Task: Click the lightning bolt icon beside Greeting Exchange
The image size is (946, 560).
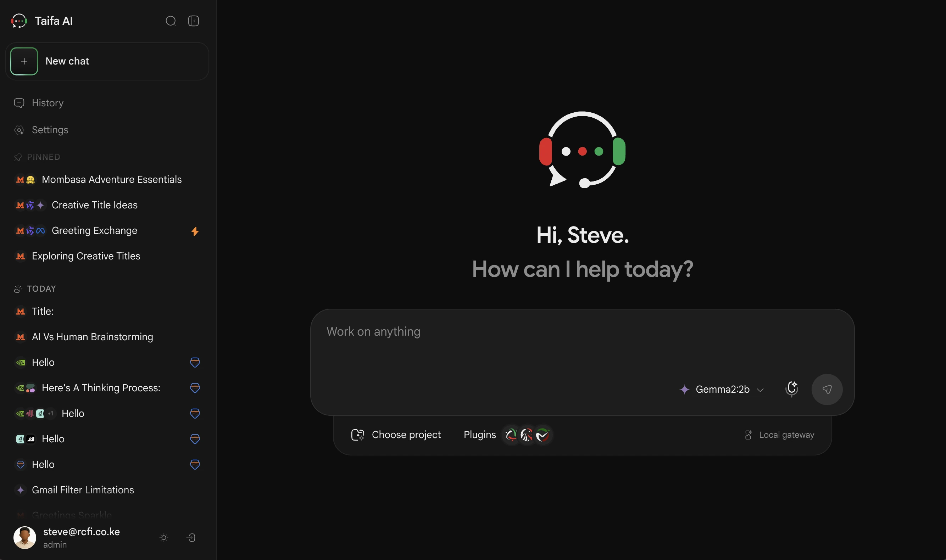Action: coord(195,231)
